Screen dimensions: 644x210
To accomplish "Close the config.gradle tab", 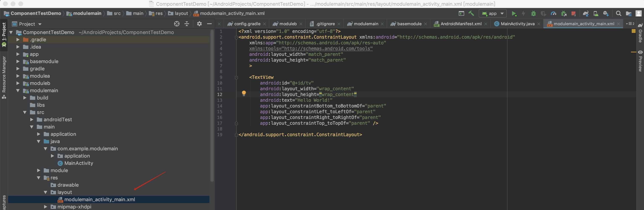I will pos(264,24).
